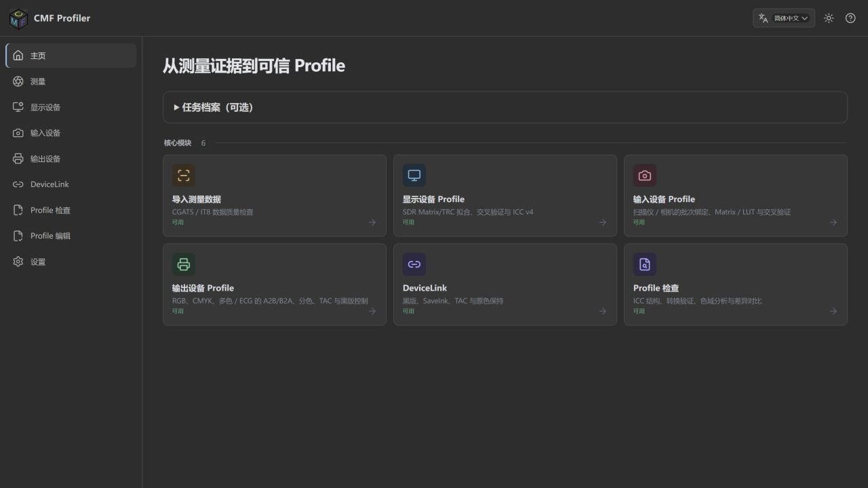Toggle light/dark theme sun icon
The image size is (868, 488).
point(829,18)
